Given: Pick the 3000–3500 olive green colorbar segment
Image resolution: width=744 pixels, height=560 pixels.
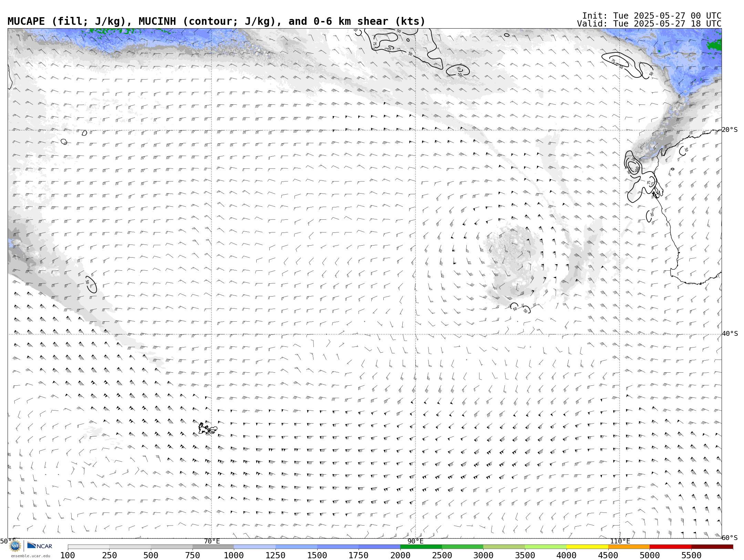Looking at the screenshot, I should pyautogui.click(x=504, y=547).
